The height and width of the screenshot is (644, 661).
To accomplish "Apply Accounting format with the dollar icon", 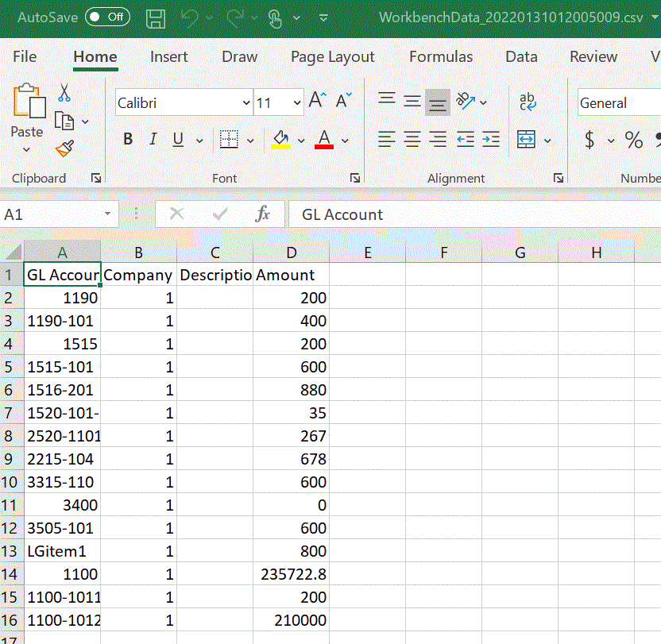I will click(x=590, y=141).
